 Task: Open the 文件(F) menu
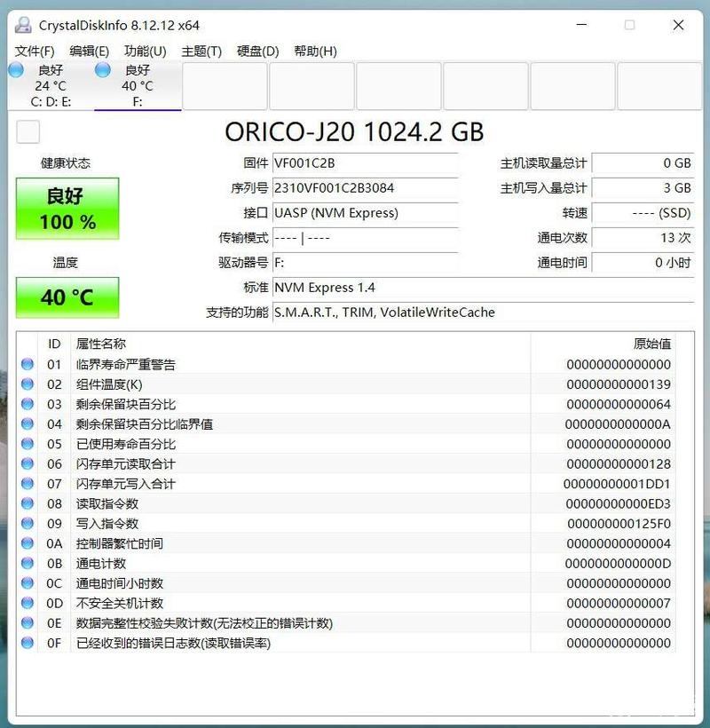(x=35, y=51)
